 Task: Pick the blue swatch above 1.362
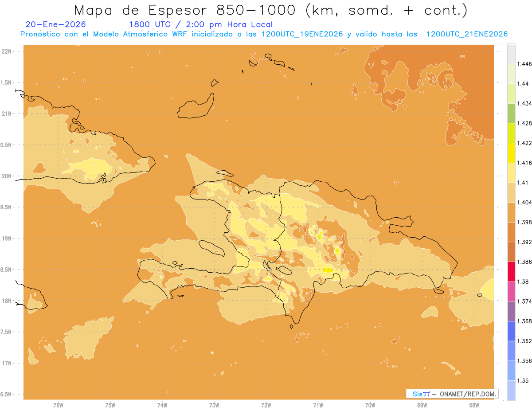pyautogui.click(x=511, y=331)
